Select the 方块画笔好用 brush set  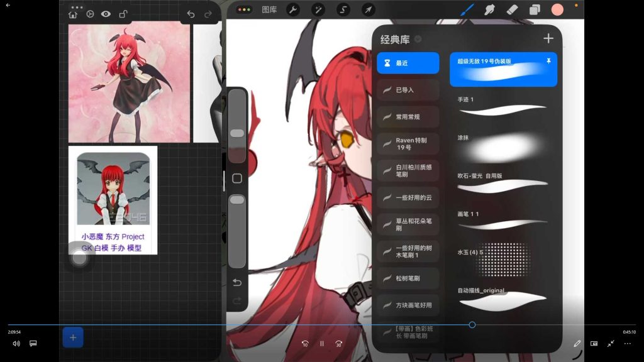(408, 305)
